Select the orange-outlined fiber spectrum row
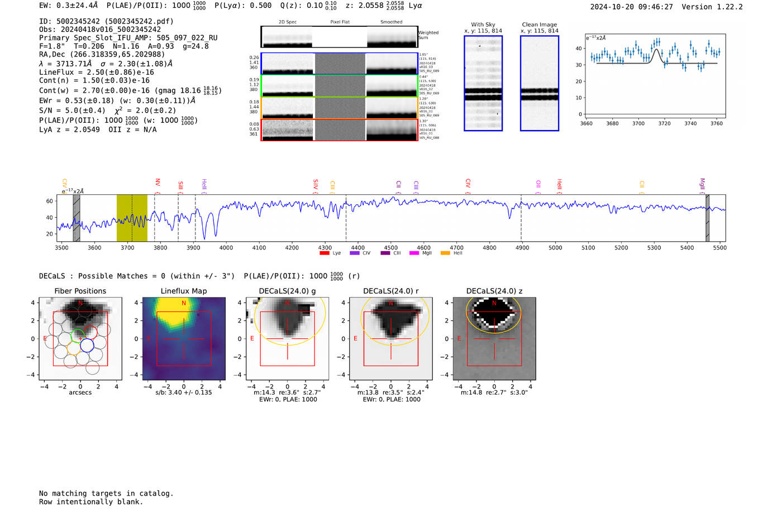782x532 pixels. pyautogui.click(x=340, y=108)
